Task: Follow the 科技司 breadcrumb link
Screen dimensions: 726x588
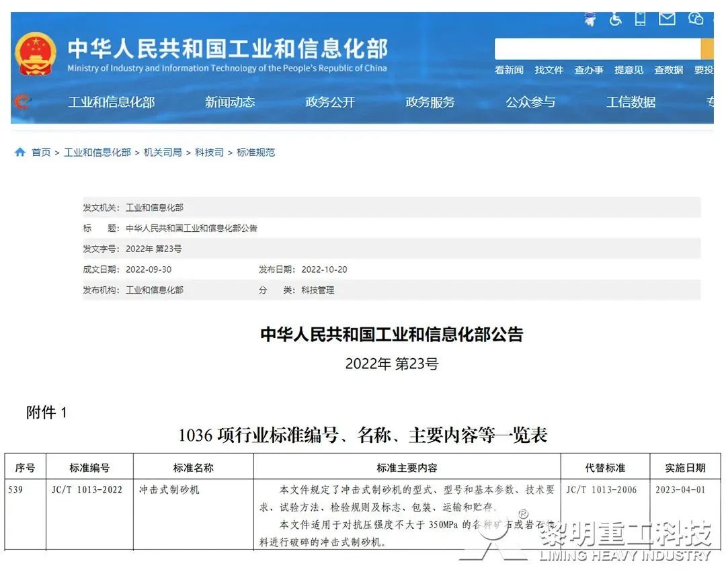Action: pyautogui.click(x=209, y=153)
